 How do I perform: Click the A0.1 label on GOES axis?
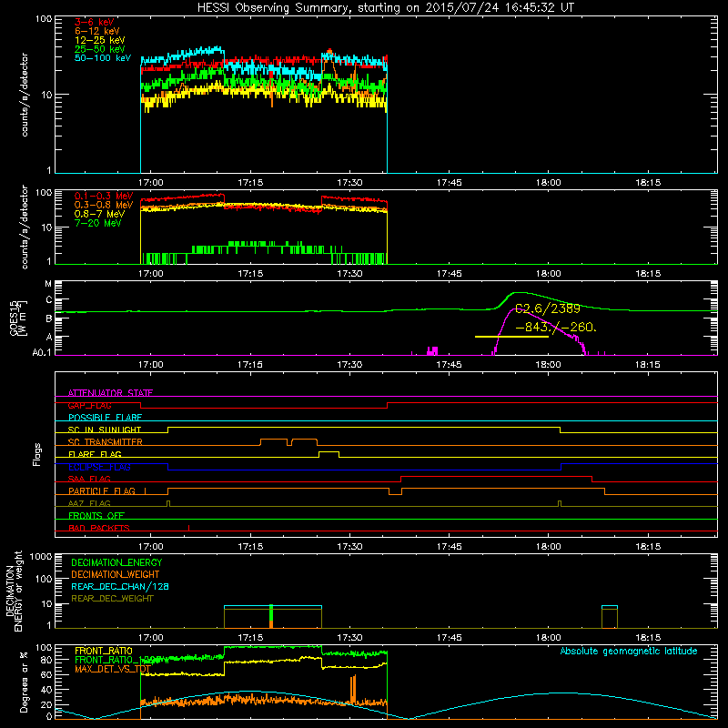pyautogui.click(x=42, y=353)
